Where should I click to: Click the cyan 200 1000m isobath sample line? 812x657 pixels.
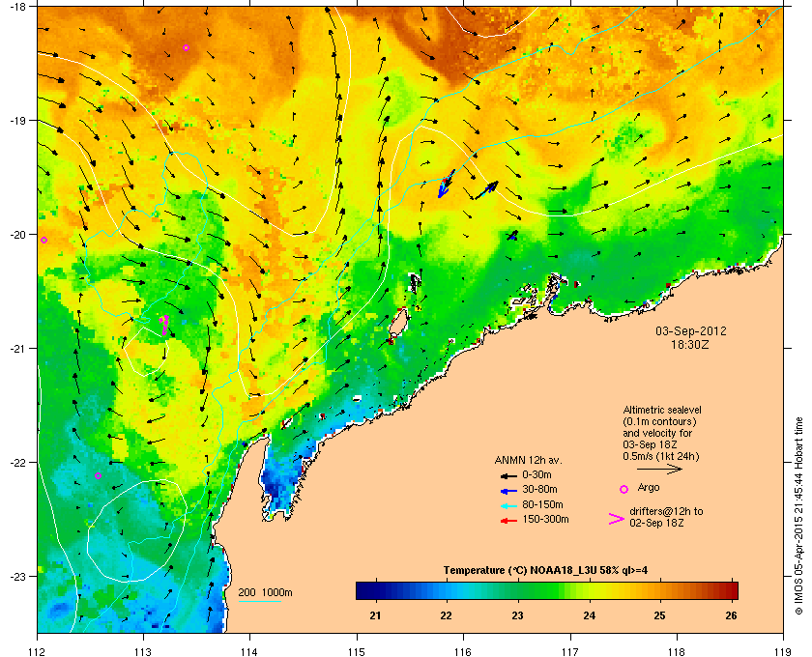(x=259, y=601)
